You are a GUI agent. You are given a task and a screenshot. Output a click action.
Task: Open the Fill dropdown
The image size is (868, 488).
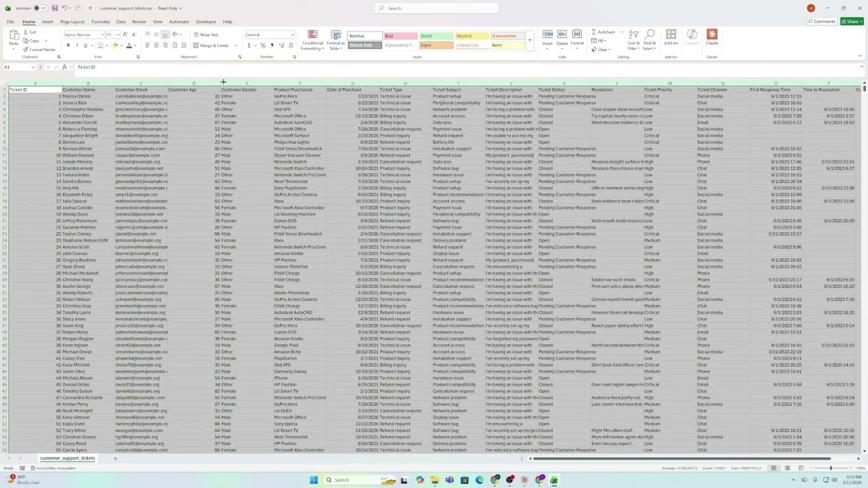599,41
